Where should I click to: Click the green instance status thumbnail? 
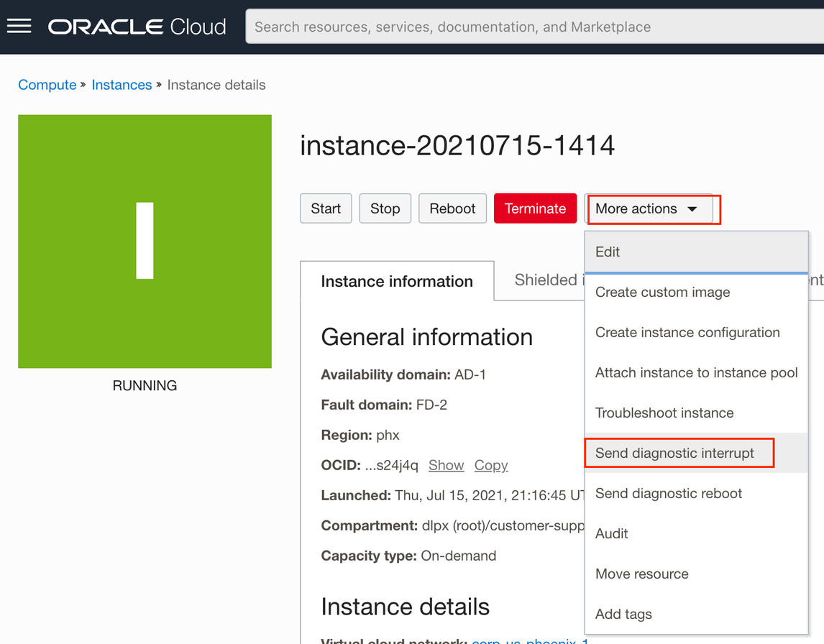(145, 241)
